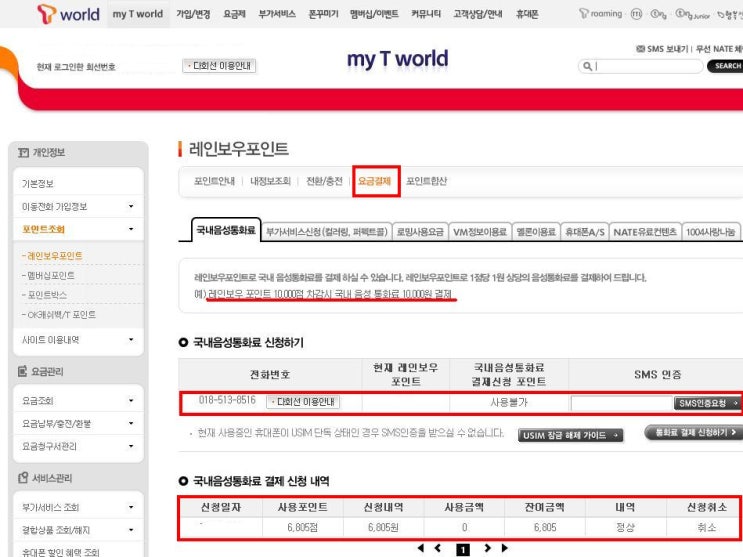Click 취소 in 신청취소 column
The width and height of the screenshot is (743, 557).
[x=707, y=527]
